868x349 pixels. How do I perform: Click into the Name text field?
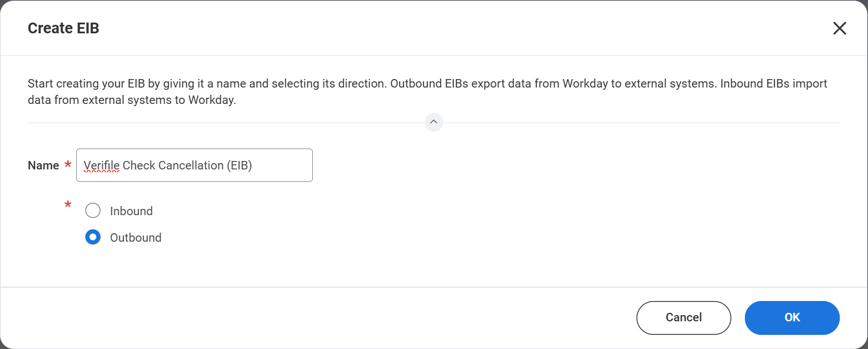[x=194, y=165]
